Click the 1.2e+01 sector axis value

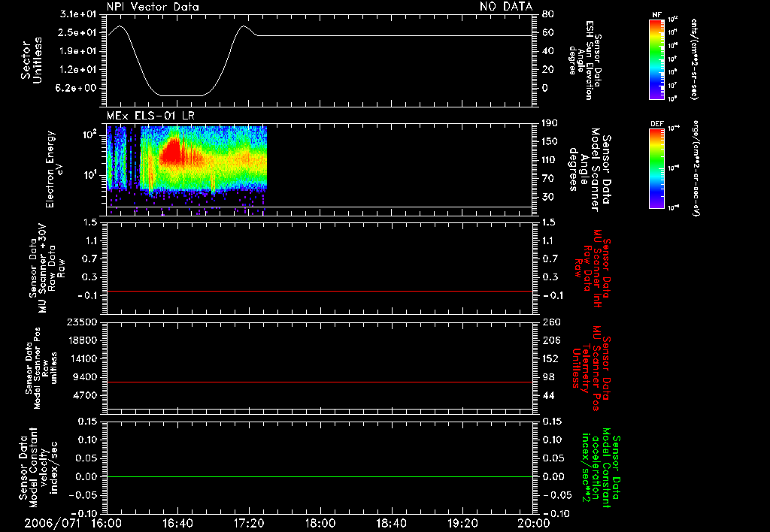pos(78,70)
